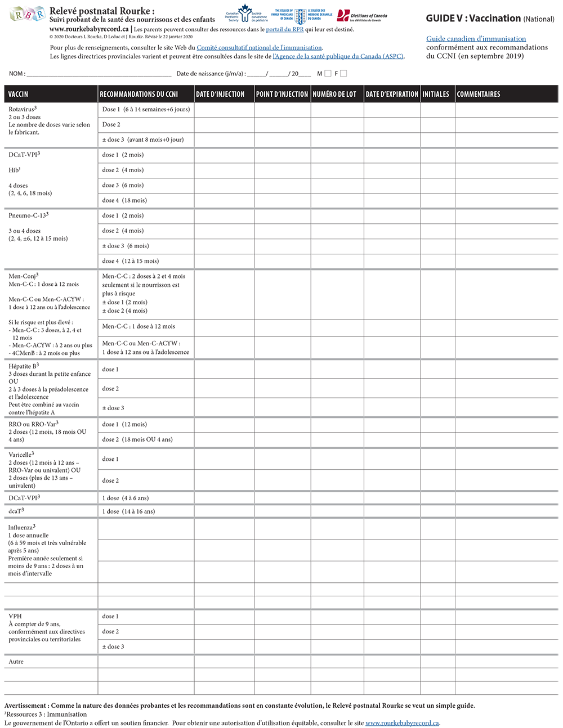The image size is (563, 728).
Task: Click commentaires cell for Rotavirus Dose 2
Action: coord(507,125)
